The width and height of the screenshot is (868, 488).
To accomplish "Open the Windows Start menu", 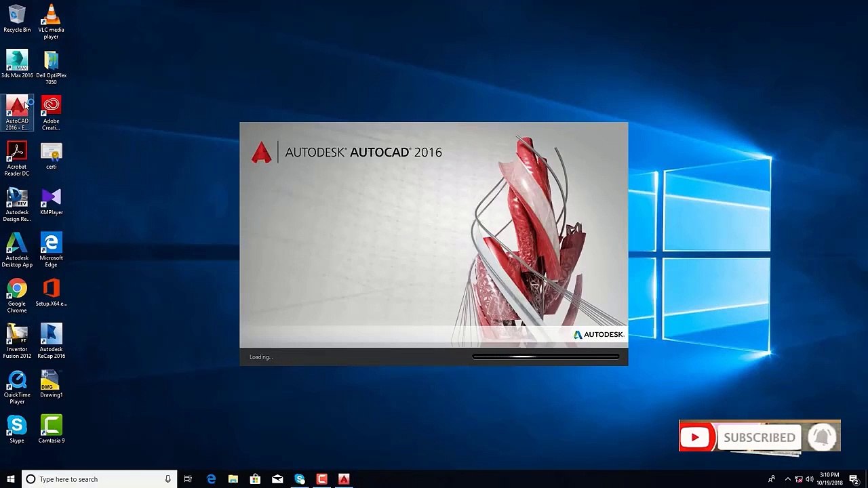I will 10,479.
